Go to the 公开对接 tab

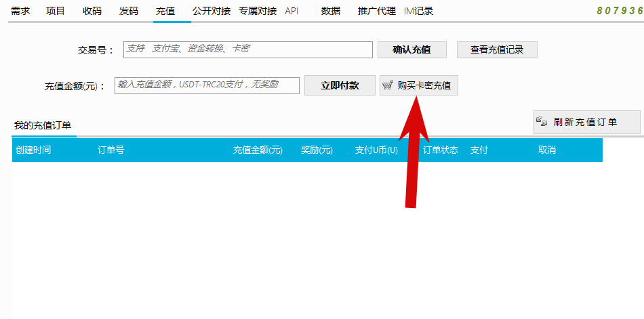(212, 11)
